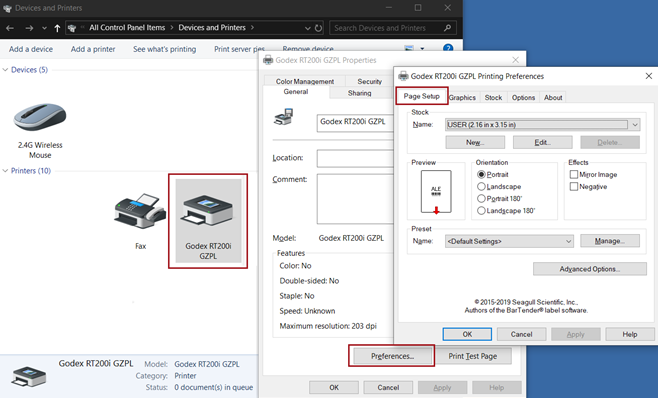Close the Printing Preferences dialog
The height and width of the screenshot is (398, 658).
649,76
